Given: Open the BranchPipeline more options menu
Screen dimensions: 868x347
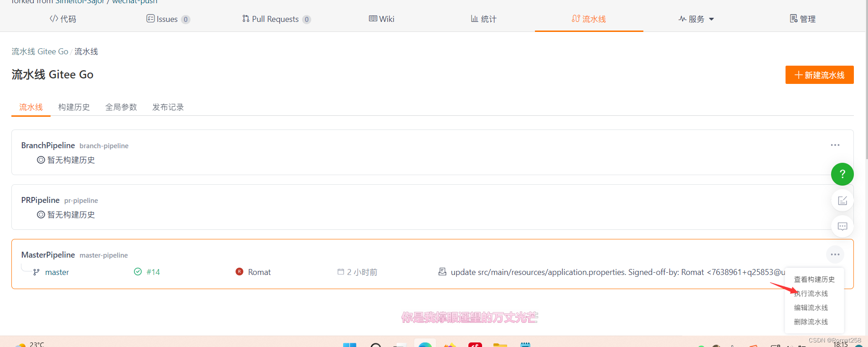Looking at the screenshot, I should click(835, 145).
